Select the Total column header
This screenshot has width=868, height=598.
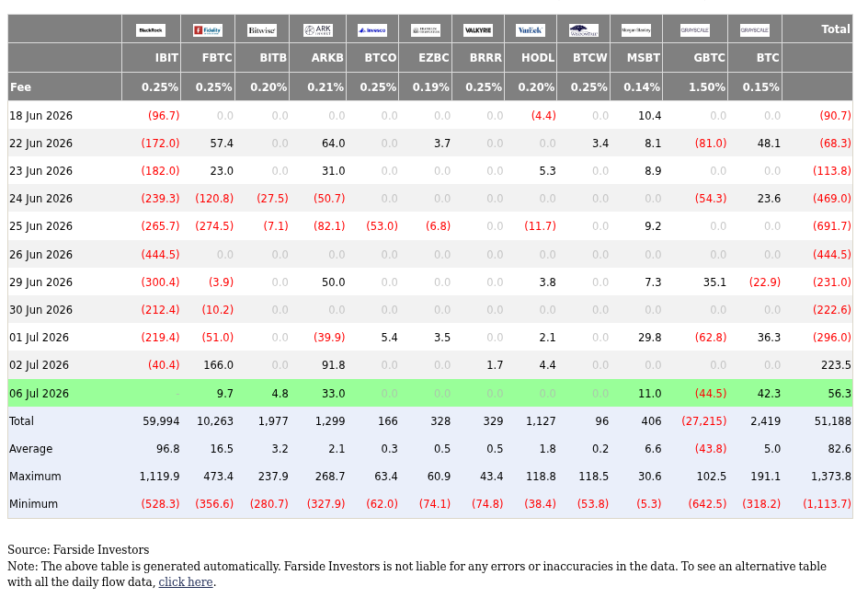[817, 29]
